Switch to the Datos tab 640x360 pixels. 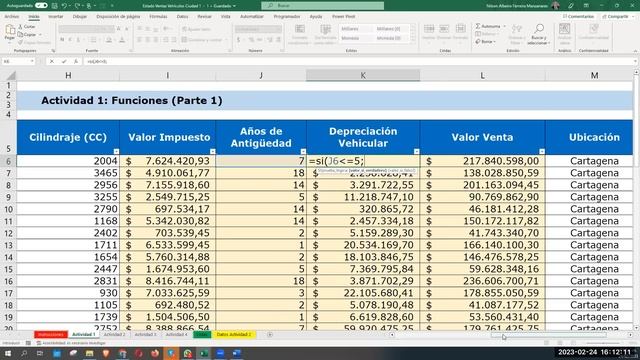point(182,17)
